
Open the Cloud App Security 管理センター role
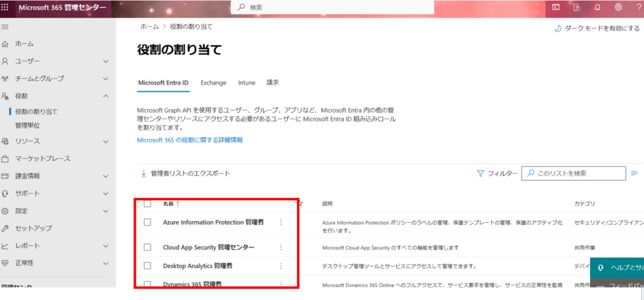point(209,247)
